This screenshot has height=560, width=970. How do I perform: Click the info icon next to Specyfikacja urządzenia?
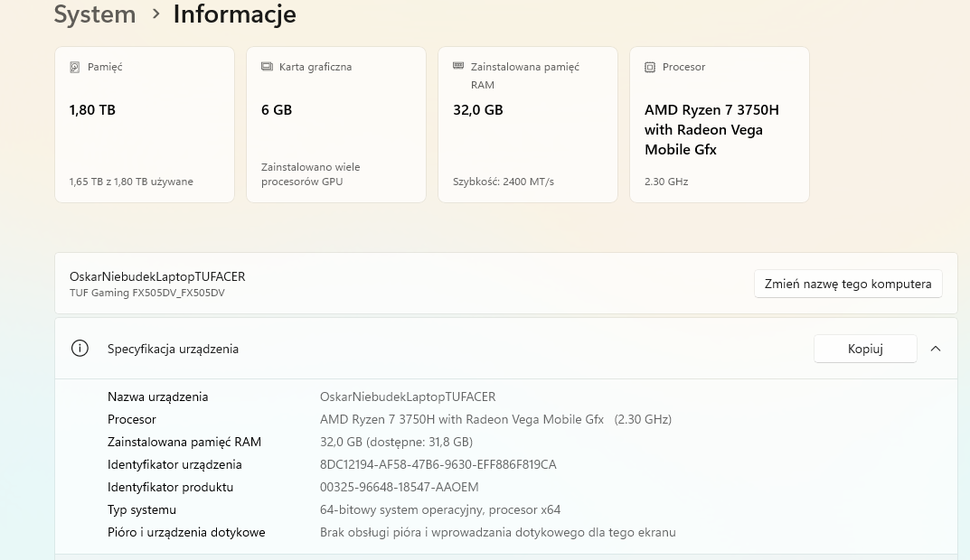click(80, 349)
